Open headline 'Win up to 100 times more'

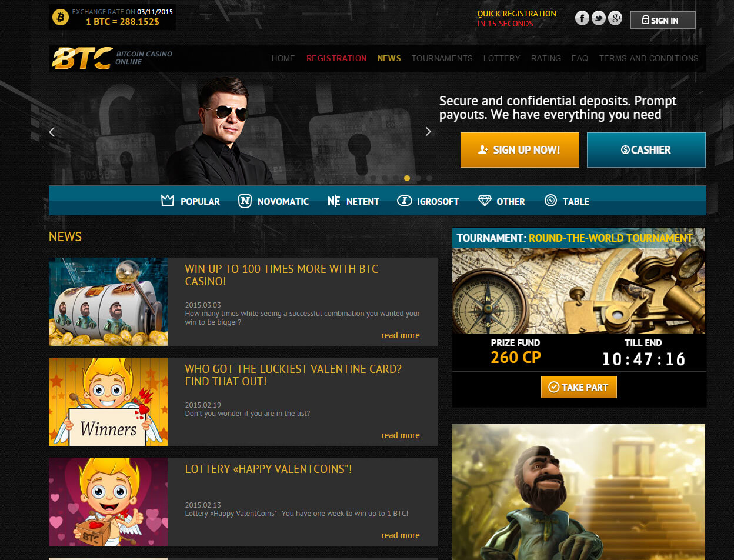coord(282,275)
